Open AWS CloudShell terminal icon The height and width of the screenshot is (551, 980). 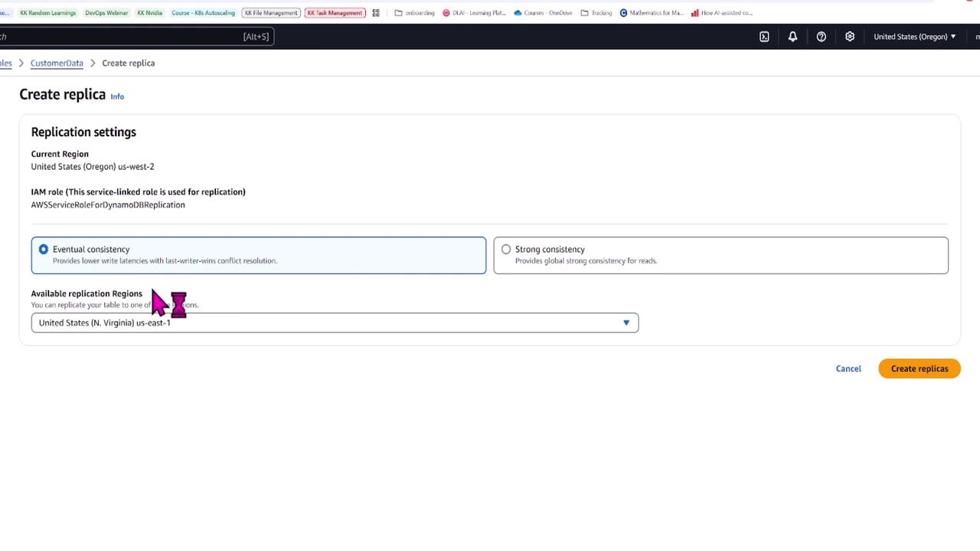point(764,37)
